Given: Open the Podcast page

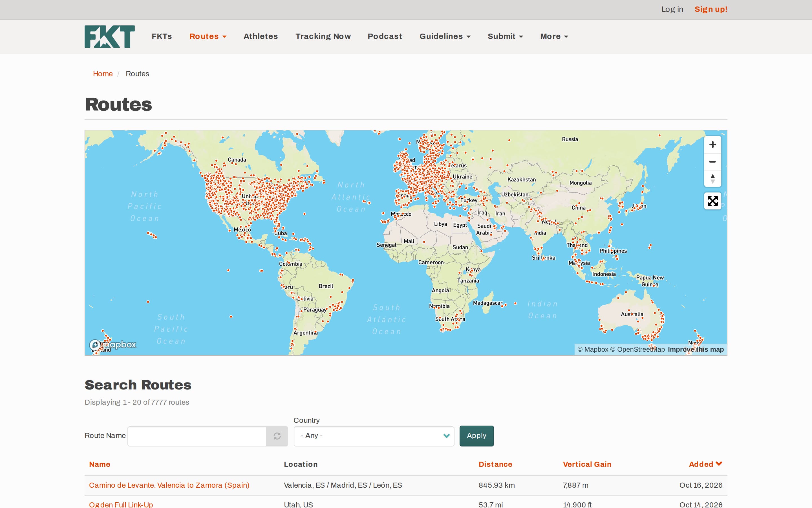Looking at the screenshot, I should coord(385,36).
